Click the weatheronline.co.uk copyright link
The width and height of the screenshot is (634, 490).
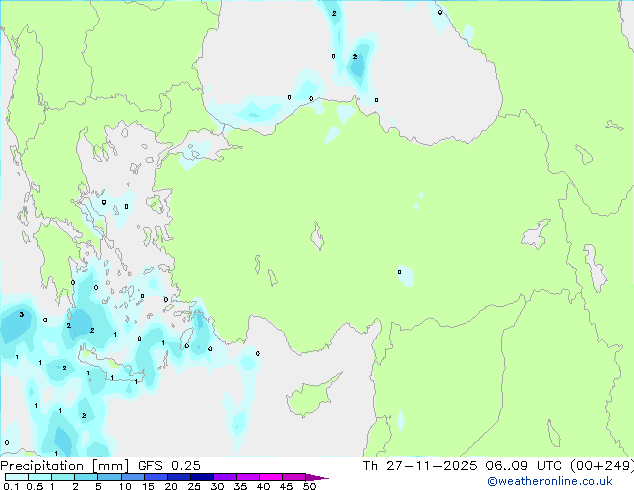[x=550, y=481]
